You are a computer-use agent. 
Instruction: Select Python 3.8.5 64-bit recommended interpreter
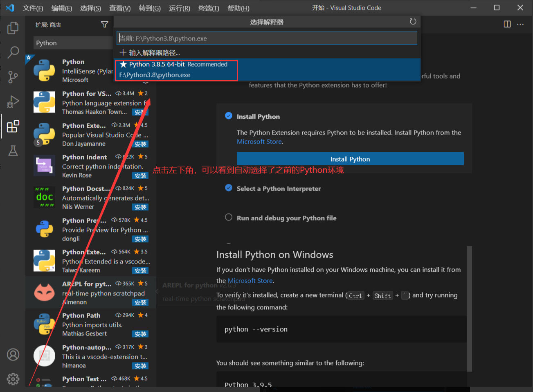[x=267, y=70]
